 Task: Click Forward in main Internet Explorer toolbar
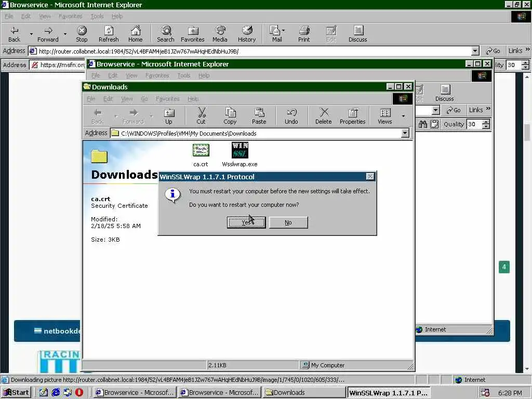point(48,34)
